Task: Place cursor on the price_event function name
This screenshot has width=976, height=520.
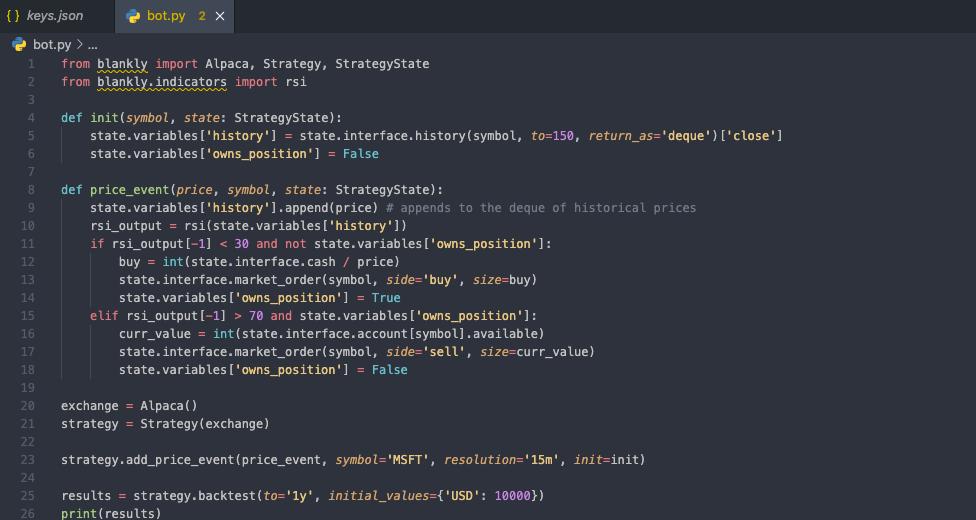Action: [x=129, y=190]
